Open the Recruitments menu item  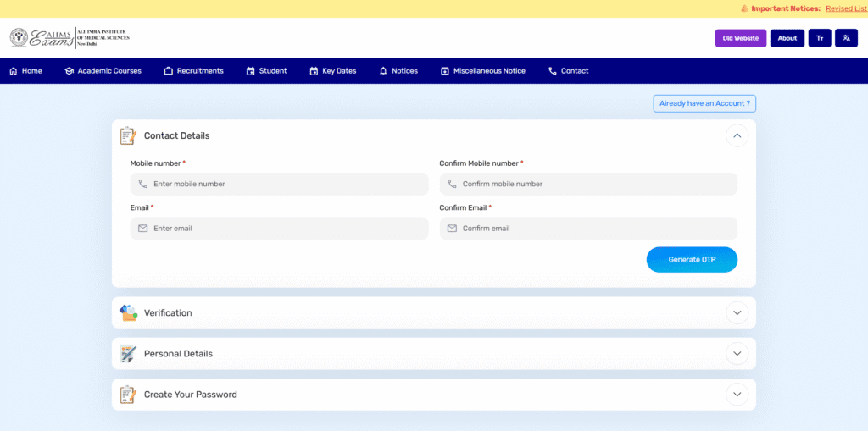coord(193,71)
